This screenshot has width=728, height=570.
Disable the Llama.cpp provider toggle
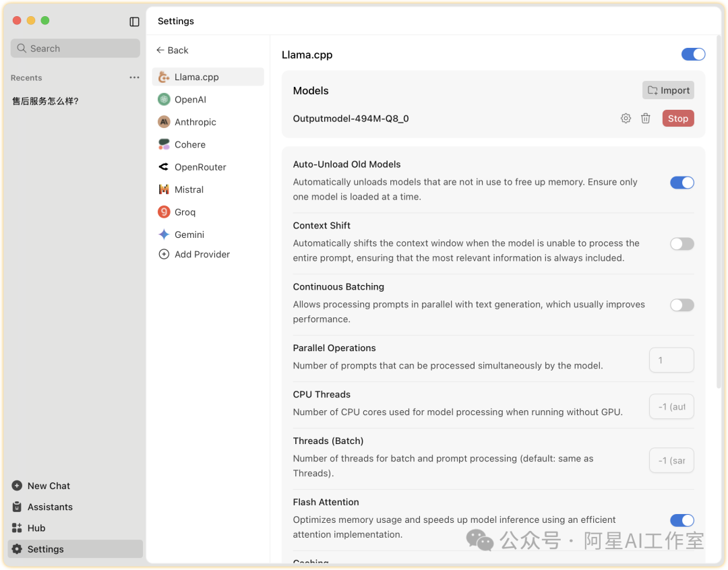[693, 55]
